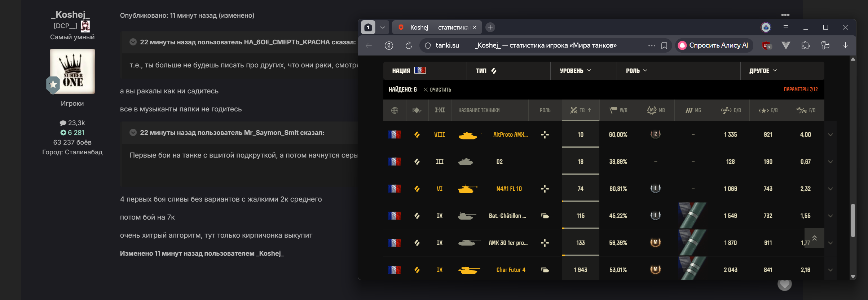Open the forum post options three-dots menu
Image resolution: width=868 pixels, height=300 pixels.
785,15
